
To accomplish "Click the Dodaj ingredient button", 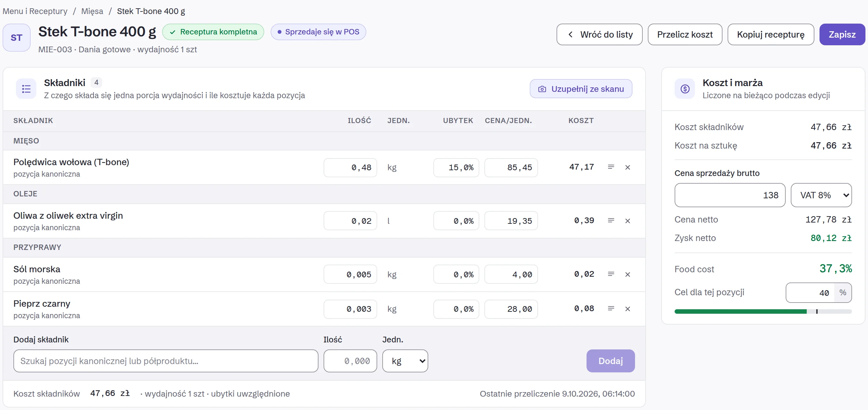I will pyautogui.click(x=610, y=361).
